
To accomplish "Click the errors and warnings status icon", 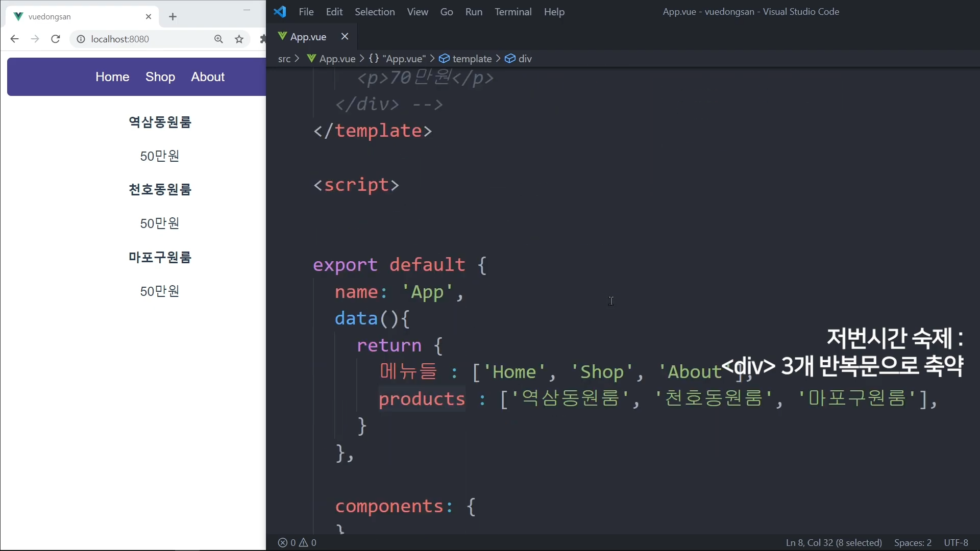I will [297, 543].
